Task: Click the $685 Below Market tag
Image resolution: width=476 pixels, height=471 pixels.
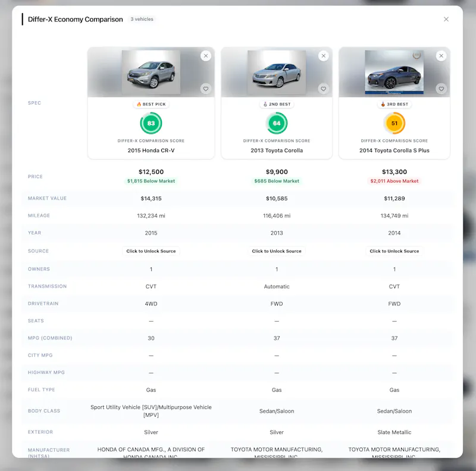Action: [277, 181]
